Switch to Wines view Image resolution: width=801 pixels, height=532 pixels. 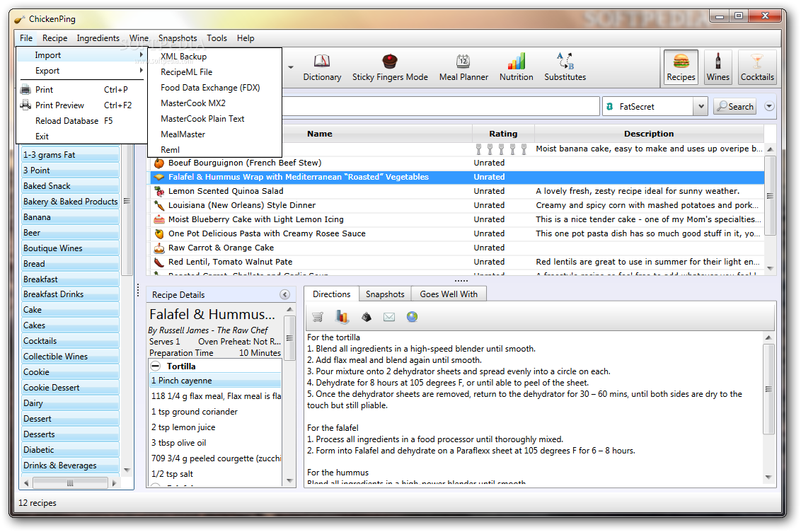(x=718, y=67)
